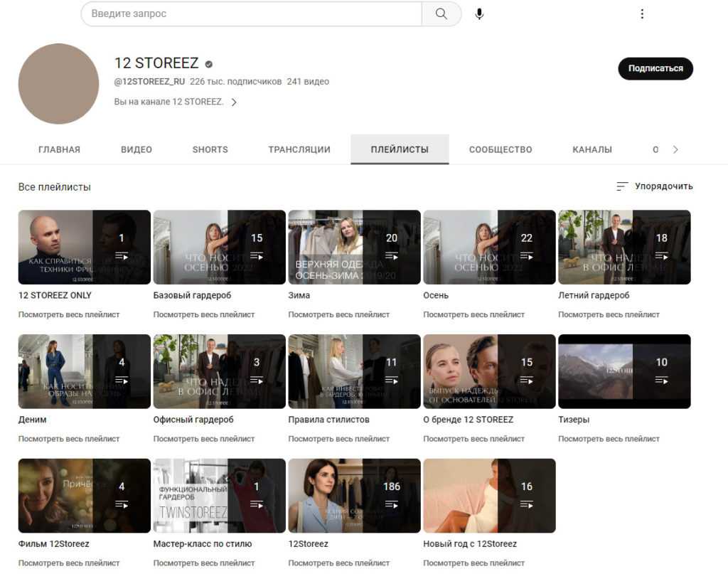Focus the Введите запрос search field
Viewport: 728px width, 574px height.
tap(252, 14)
